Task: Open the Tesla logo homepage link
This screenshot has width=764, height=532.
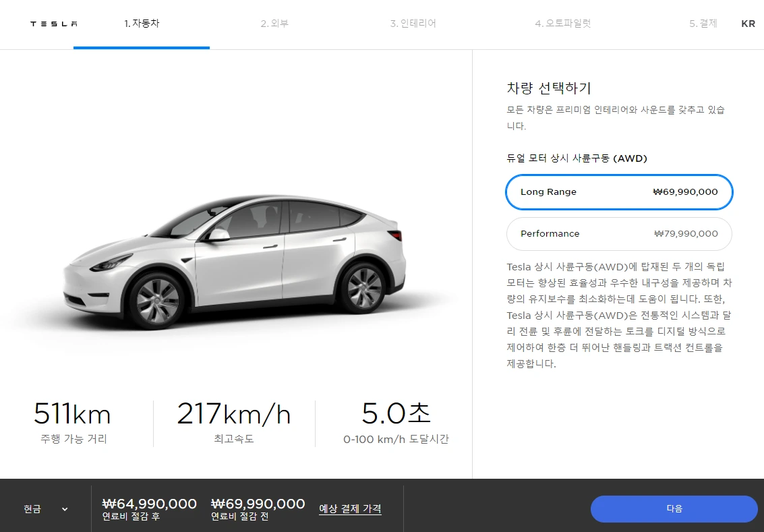Action: click(53, 24)
